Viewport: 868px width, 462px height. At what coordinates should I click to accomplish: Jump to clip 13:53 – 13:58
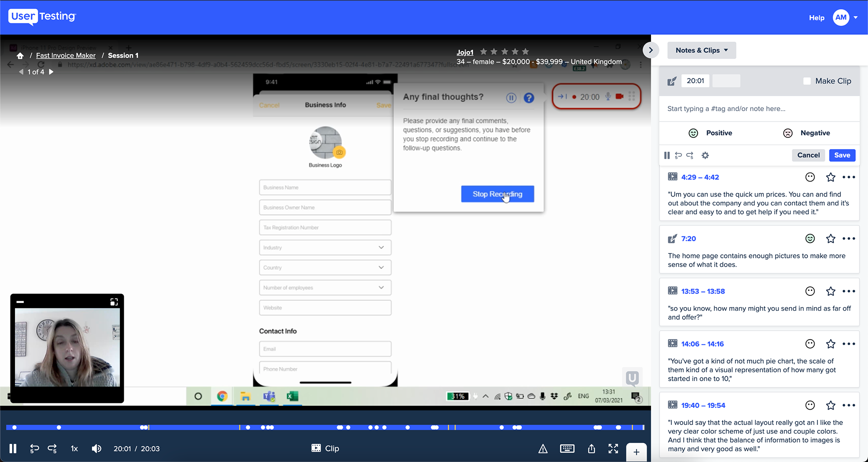tap(703, 291)
